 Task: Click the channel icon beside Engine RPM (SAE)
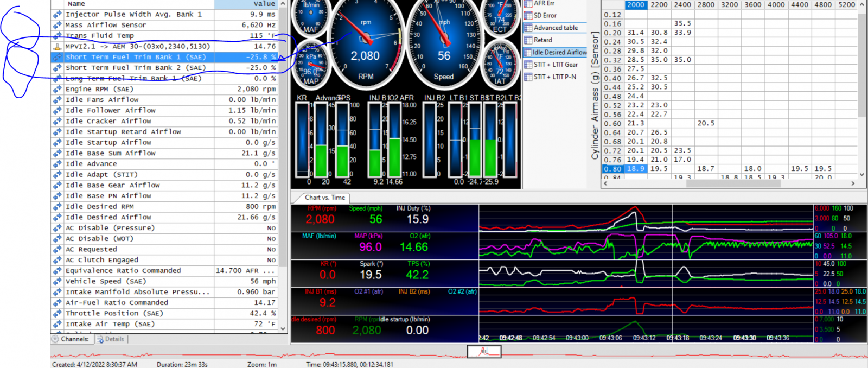pos(57,89)
